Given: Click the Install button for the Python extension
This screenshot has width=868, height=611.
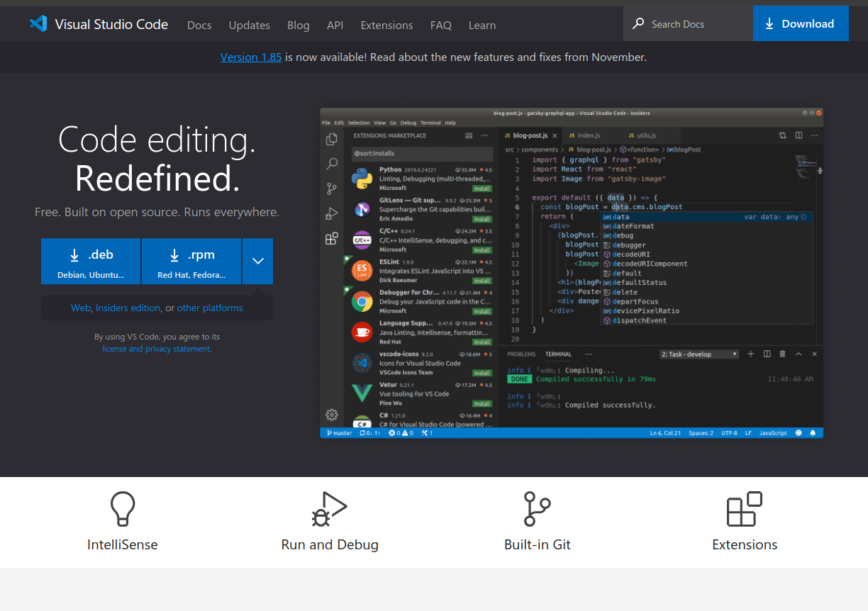Looking at the screenshot, I should pyautogui.click(x=482, y=189).
